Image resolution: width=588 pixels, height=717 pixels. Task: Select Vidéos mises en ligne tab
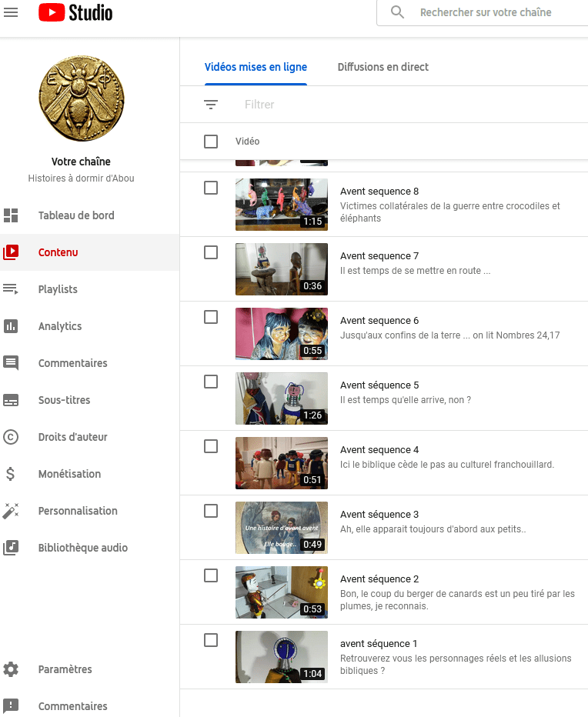(x=256, y=67)
